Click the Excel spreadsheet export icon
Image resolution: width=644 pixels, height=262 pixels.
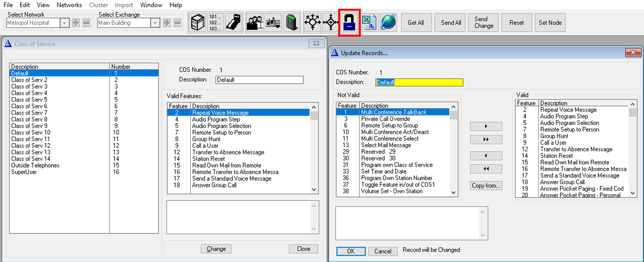[369, 23]
